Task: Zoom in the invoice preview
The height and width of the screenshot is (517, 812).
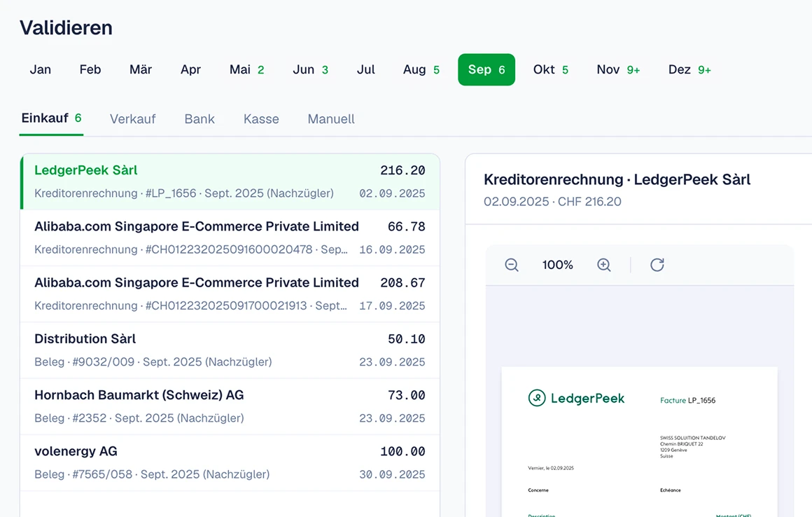Action: (x=604, y=265)
